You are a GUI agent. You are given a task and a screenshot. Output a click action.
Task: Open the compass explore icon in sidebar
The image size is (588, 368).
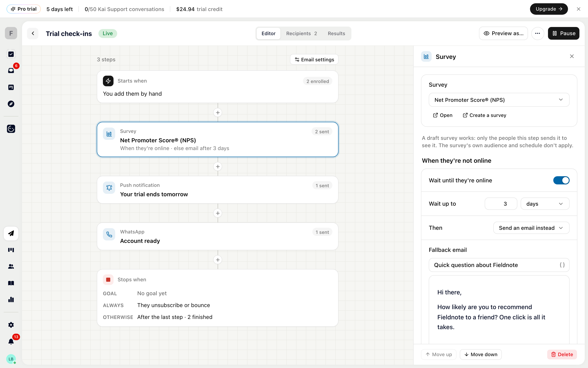[x=11, y=104]
